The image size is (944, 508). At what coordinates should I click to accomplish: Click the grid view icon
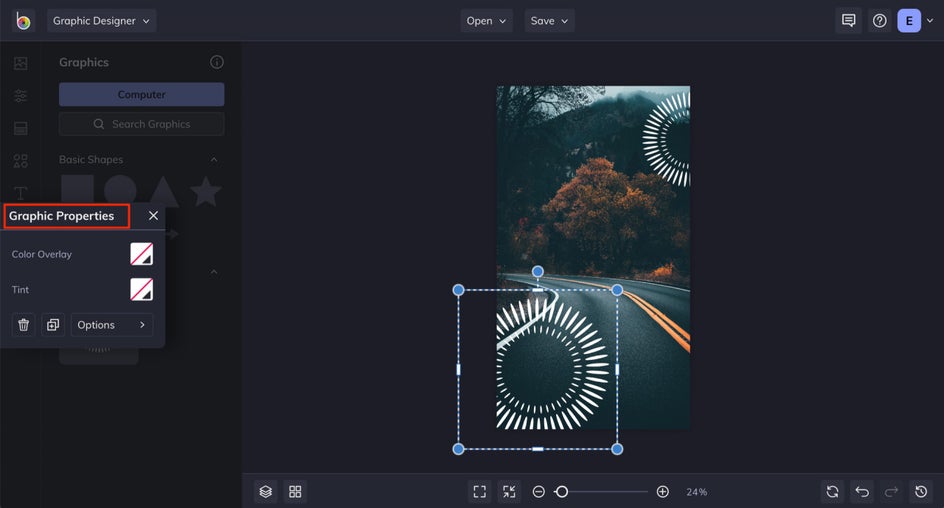(x=295, y=492)
